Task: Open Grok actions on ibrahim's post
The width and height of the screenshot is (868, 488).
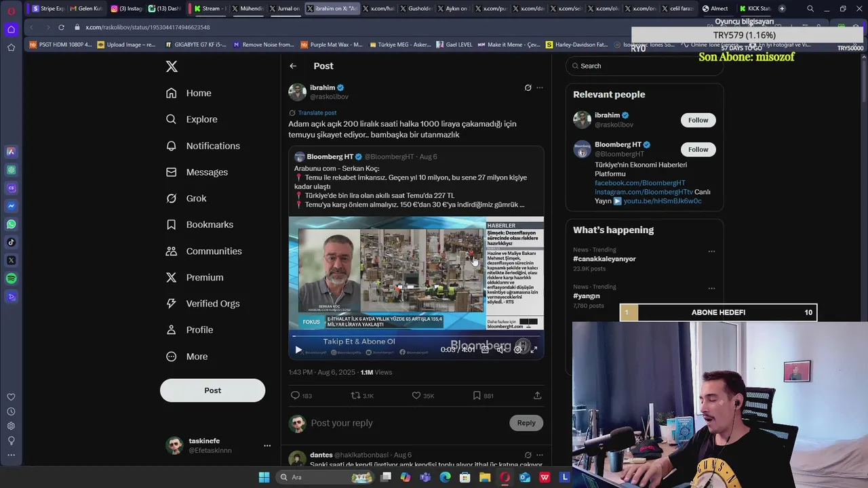Action: coord(528,87)
